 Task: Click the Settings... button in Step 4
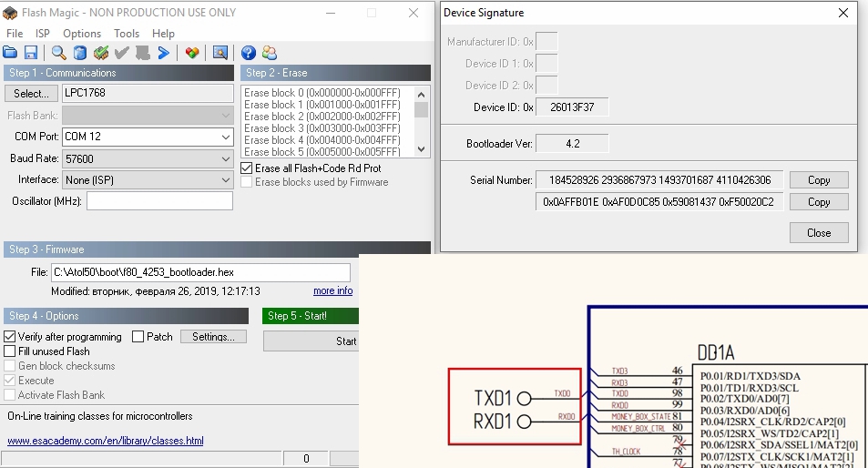(213, 336)
